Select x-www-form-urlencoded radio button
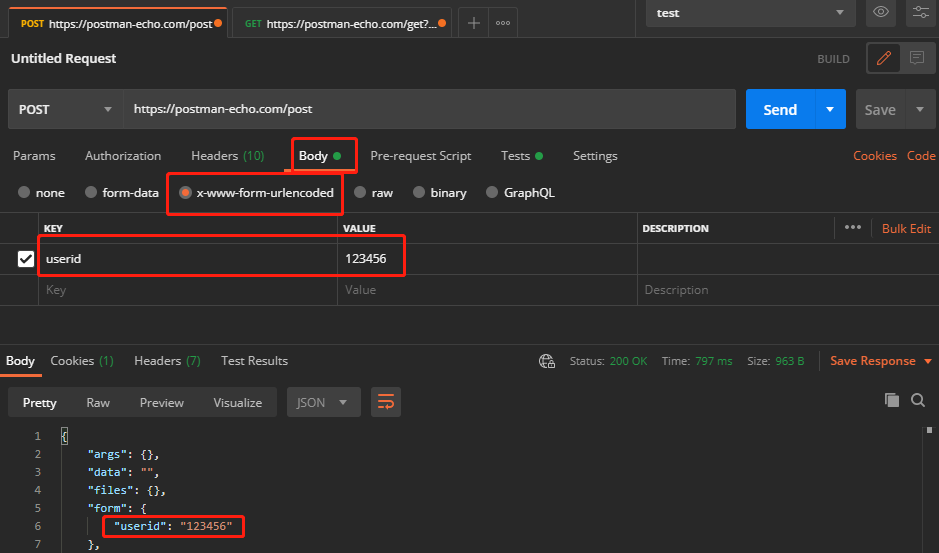The height and width of the screenshot is (553, 939). [185, 192]
